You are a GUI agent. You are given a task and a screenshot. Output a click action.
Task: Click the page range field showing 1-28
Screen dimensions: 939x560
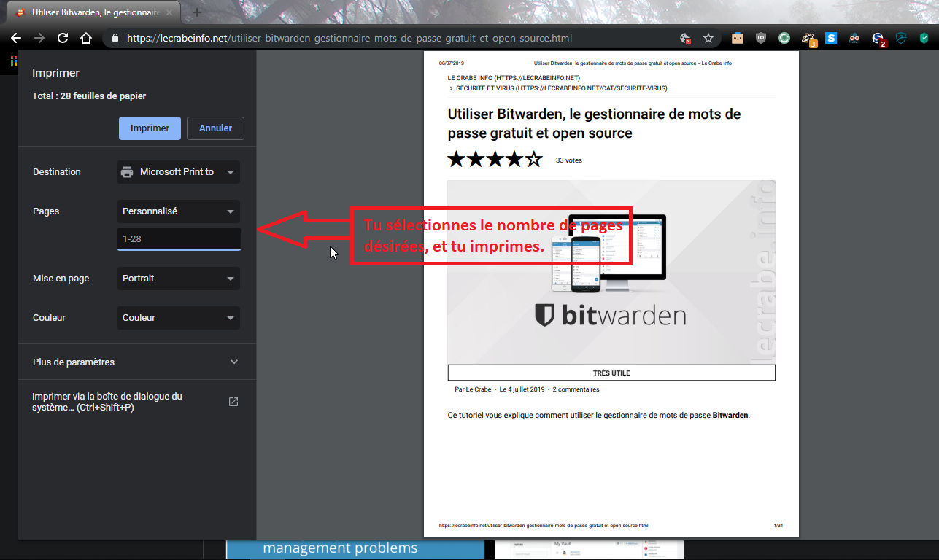(x=179, y=238)
